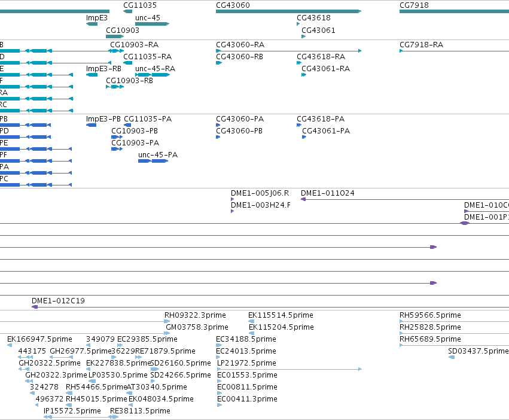Select protein CG43061-PA

click(326, 131)
